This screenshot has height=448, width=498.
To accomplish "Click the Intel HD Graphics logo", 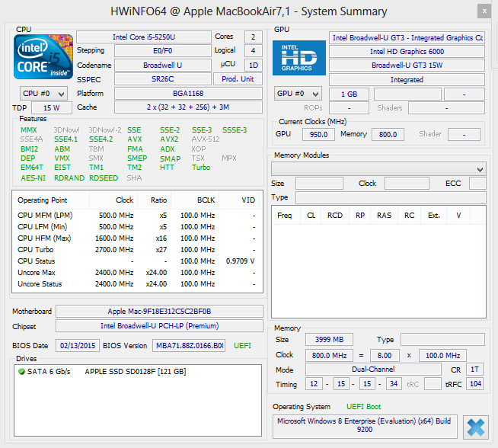I will [299, 58].
